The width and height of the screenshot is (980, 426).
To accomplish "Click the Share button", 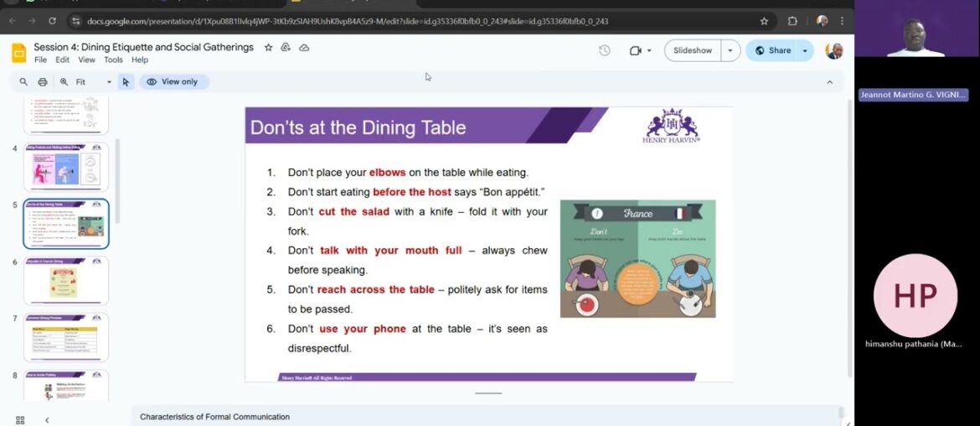I will click(773, 50).
